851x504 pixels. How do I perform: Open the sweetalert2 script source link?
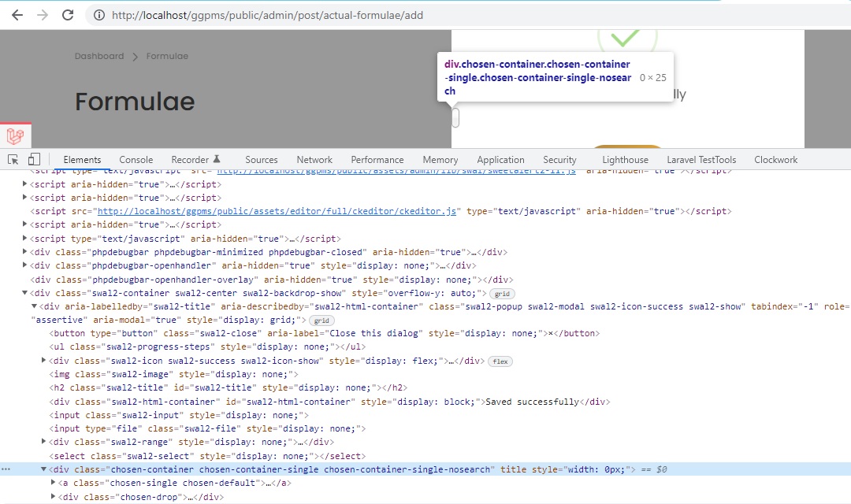(396, 171)
